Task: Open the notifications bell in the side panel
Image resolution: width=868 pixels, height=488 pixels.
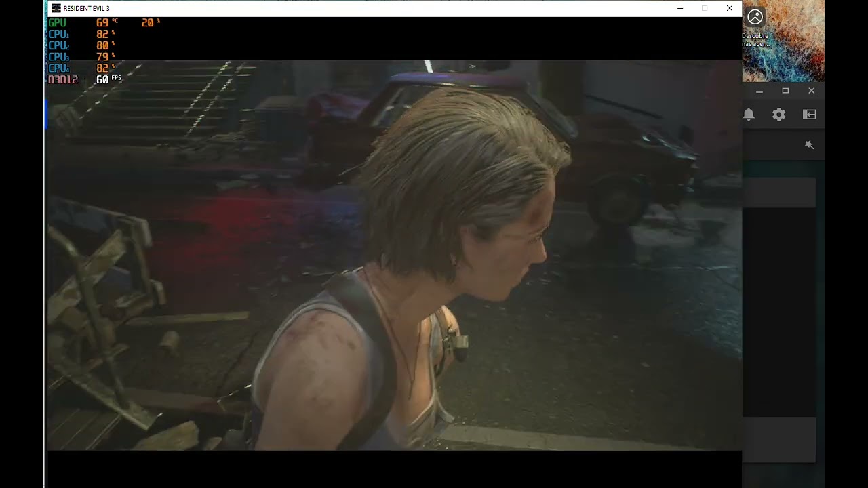Action: (x=749, y=115)
